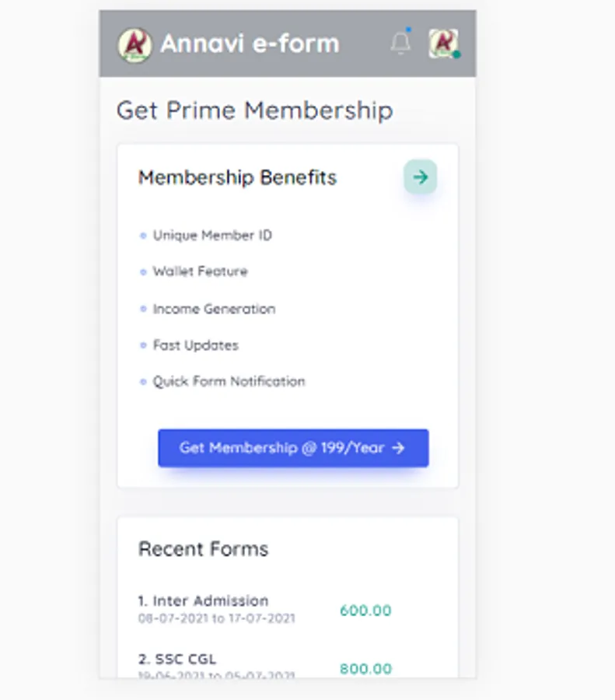Click the Income Generation benefit item
The height and width of the screenshot is (700, 615).
[x=214, y=309]
